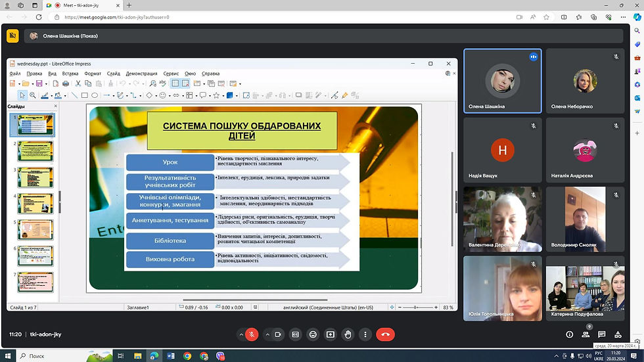Open the Формат menu
The image size is (644, 362).
click(93, 74)
